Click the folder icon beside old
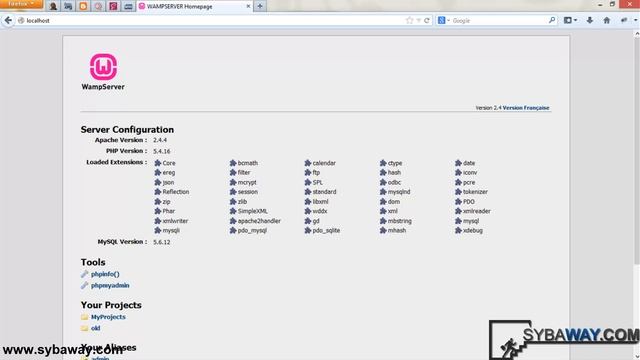Viewport: 640px width, 360px height. [x=84, y=328]
